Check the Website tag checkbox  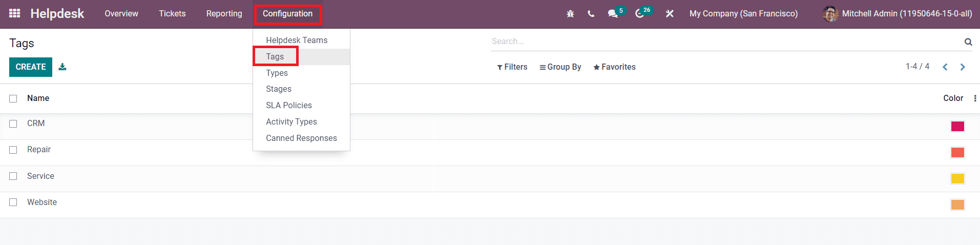pyautogui.click(x=13, y=202)
